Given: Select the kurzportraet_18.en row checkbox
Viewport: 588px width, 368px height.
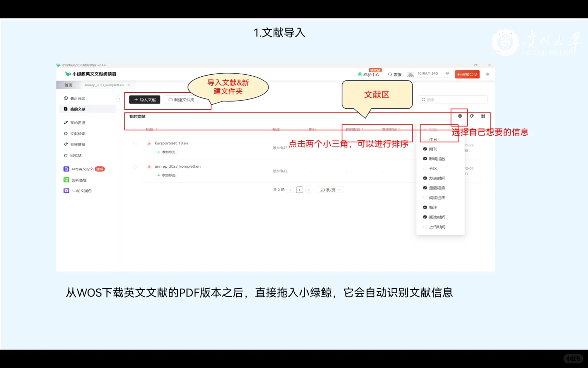Looking at the screenshot, I should [135, 144].
